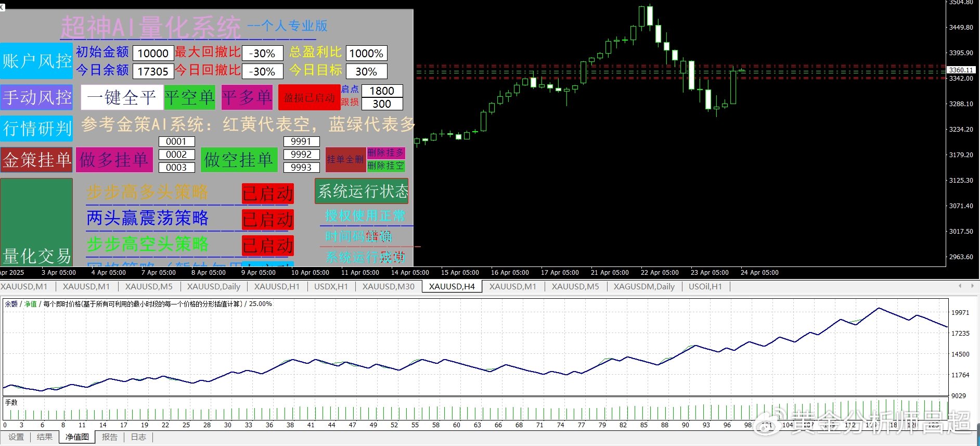Switch to the XAGUSDM,Daily chart tab

tap(643, 286)
